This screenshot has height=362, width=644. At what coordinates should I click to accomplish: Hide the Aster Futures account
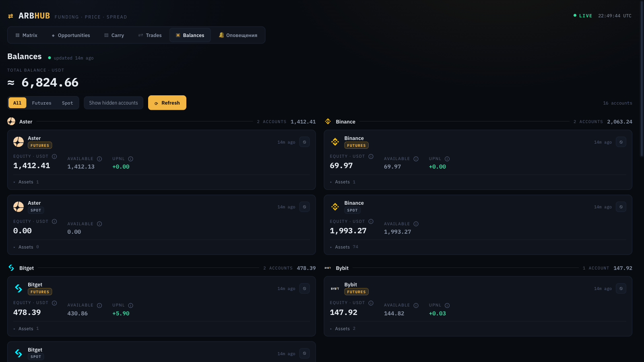click(305, 142)
